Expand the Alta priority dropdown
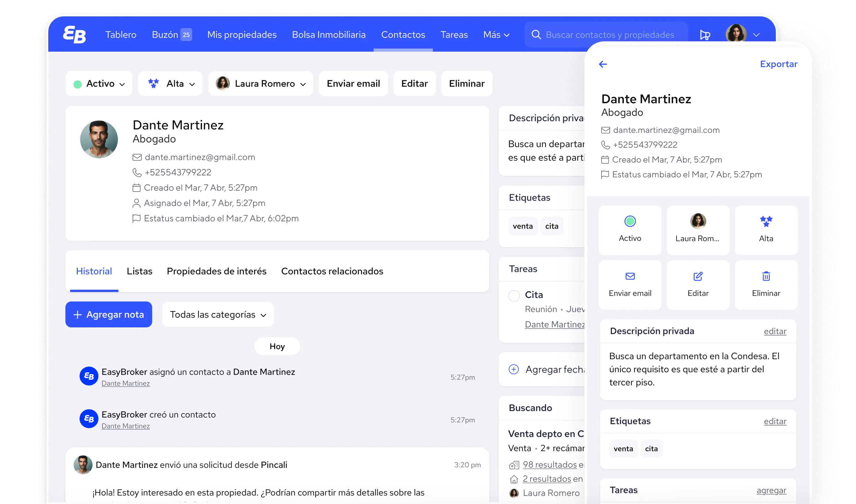 170,84
